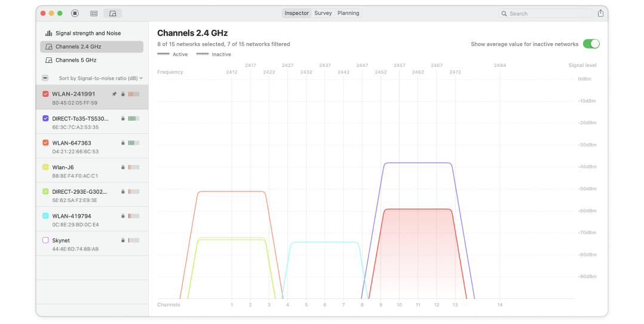Select the channel graph view toolbar icon
Image resolution: width=644 pixels, height=324 pixels.
pos(112,13)
